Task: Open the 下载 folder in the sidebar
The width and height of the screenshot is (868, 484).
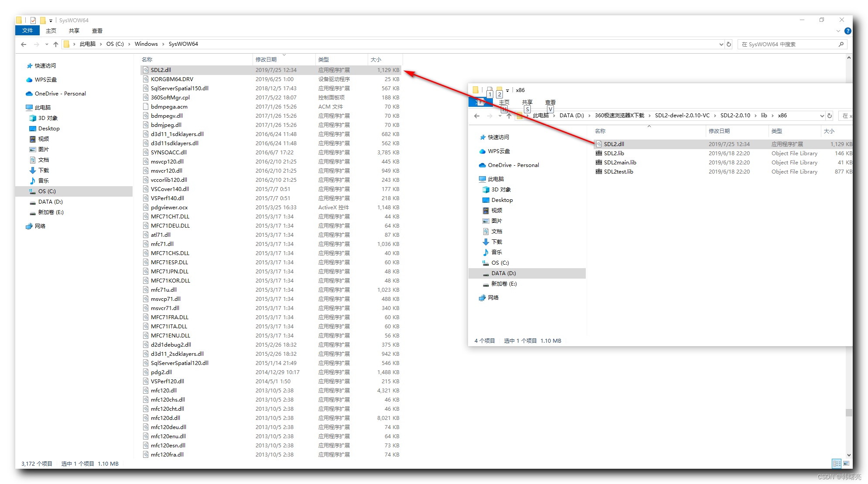Action: coord(43,170)
